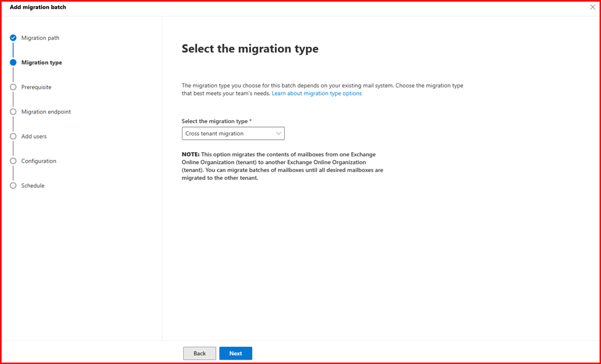The image size is (601, 364).
Task: Open the Add users step label
Action: [34, 136]
